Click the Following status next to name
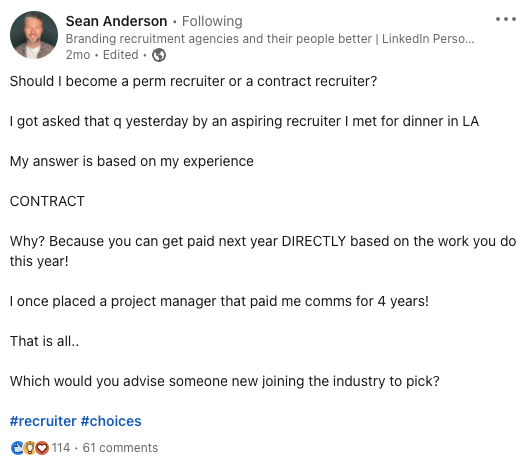This screenshot has width=529, height=463. [x=212, y=21]
